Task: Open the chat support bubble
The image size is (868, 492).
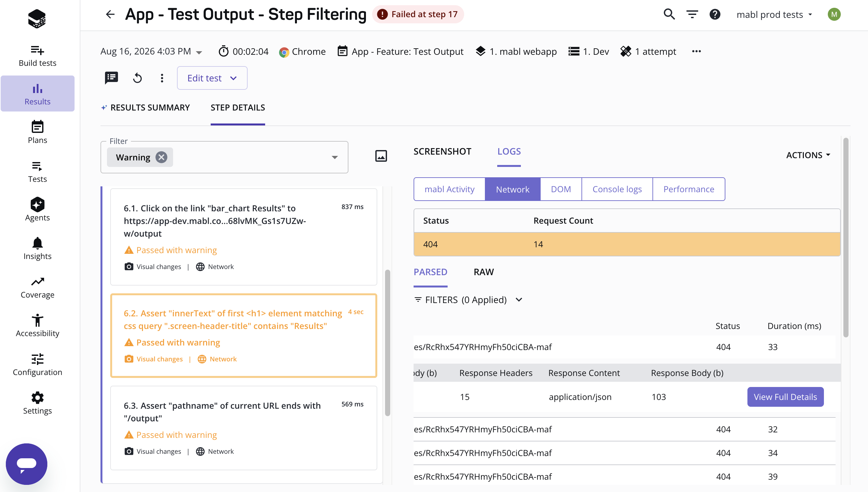Action: pos(27,463)
